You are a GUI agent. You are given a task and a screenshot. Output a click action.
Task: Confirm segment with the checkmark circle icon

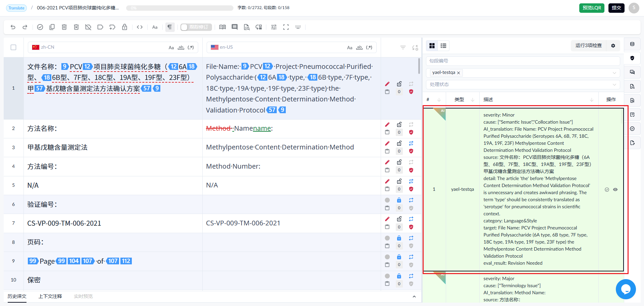point(40,27)
